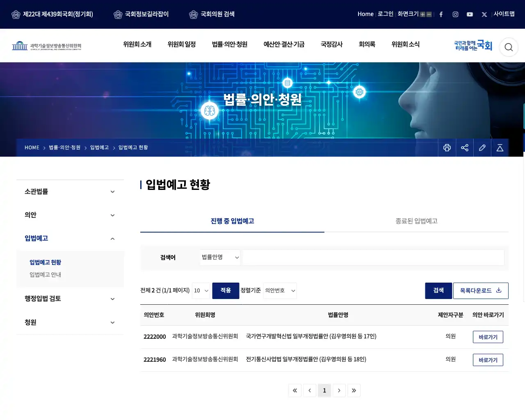The width and height of the screenshot is (525, 420).
Task: Click the emblem beside 국회의원 검색
Action: click(x=194, y=14)
